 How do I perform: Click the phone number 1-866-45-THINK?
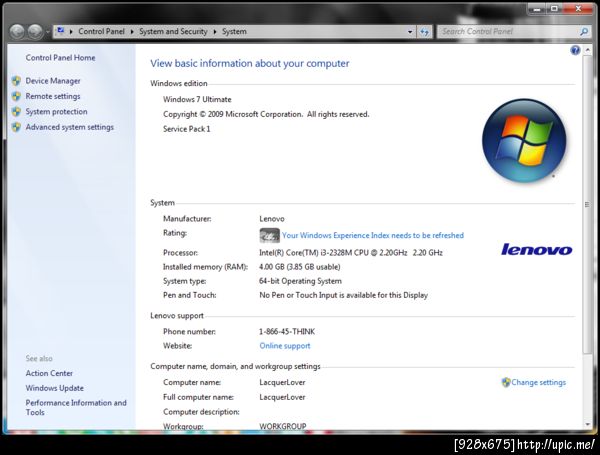[x=287, y=332]
